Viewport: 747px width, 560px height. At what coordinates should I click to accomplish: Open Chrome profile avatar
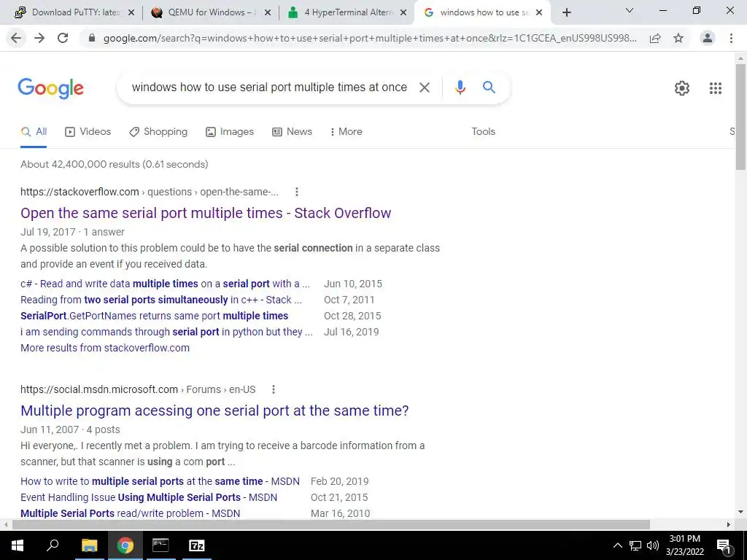click(708, 38)
